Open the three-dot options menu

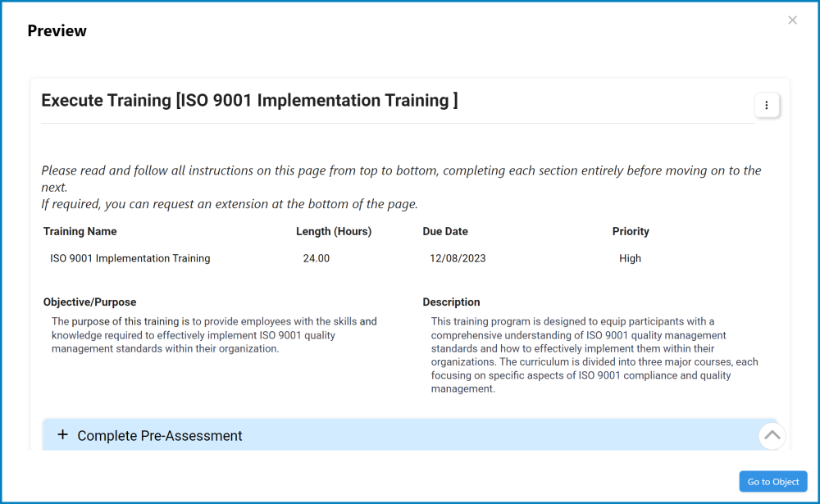[x=767, y=105]
